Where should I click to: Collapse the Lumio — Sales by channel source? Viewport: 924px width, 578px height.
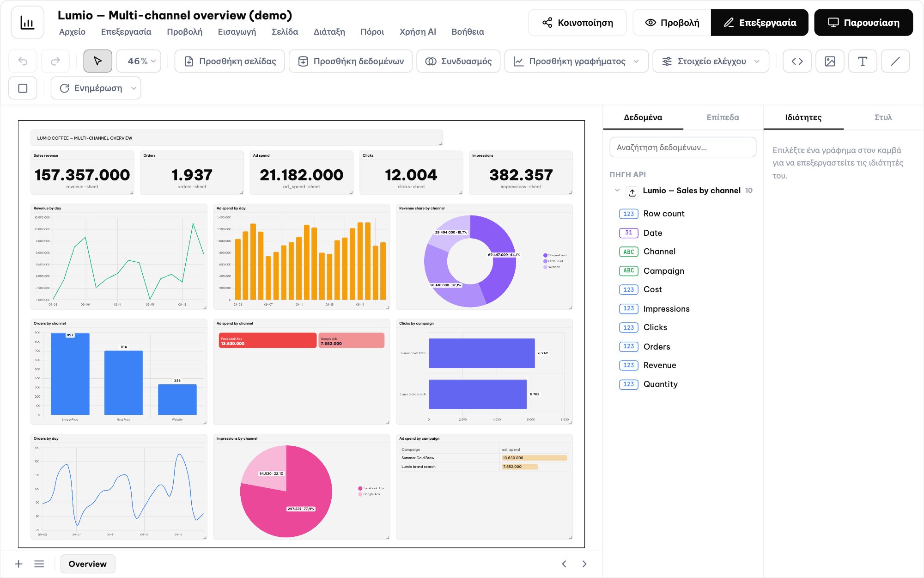click(617, 190)
